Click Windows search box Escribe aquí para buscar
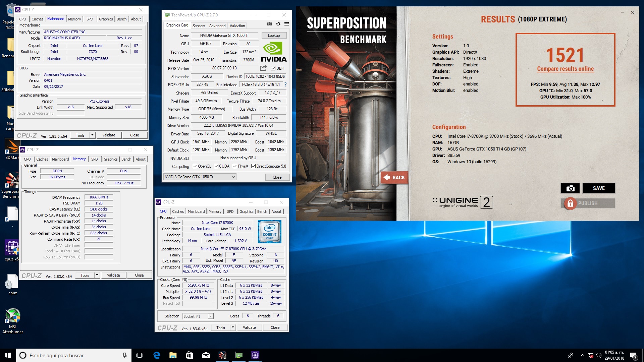This screenshot has height=362, width=644. coord(74,355)
